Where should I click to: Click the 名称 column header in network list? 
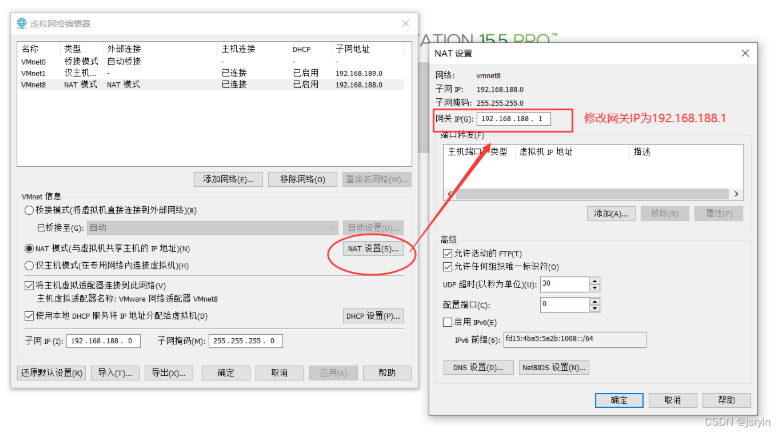click(x=30, y=49)
